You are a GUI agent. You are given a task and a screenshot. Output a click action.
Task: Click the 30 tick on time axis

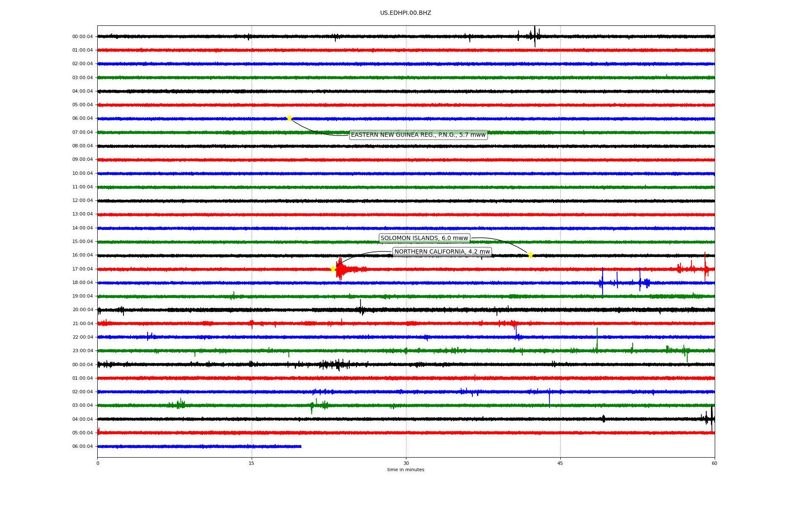[406, 463]
